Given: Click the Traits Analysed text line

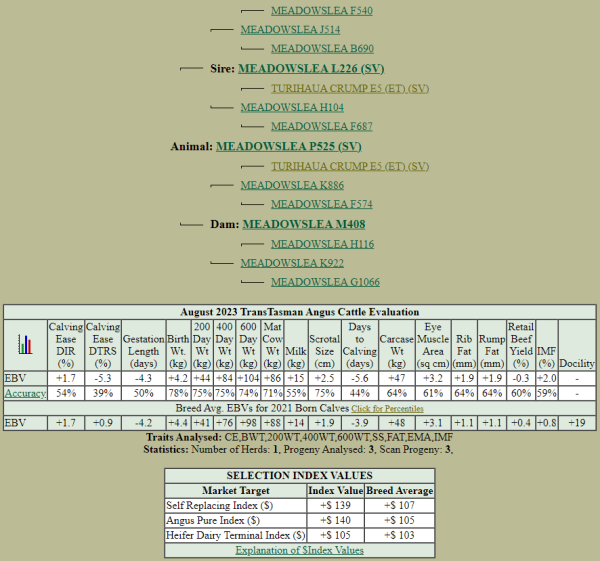Looking at the screenshot, I should pyautogui.click(x=300, y=437).
